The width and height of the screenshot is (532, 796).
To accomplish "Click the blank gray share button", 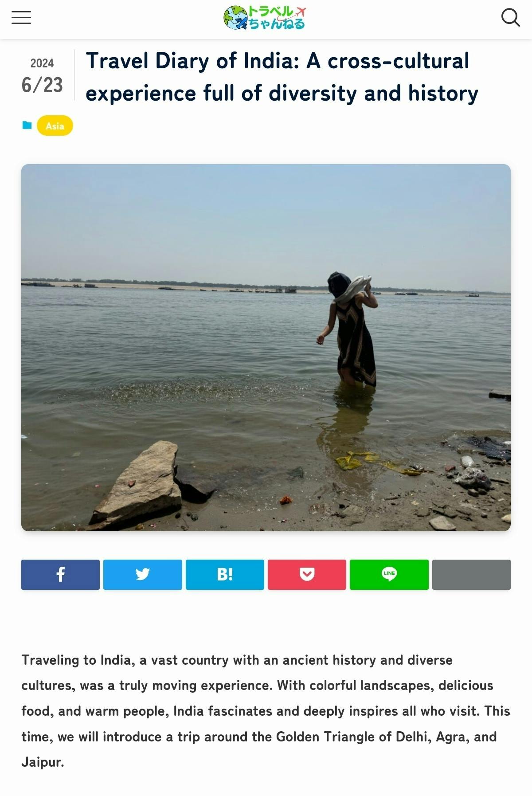I will tap(471, 574).
